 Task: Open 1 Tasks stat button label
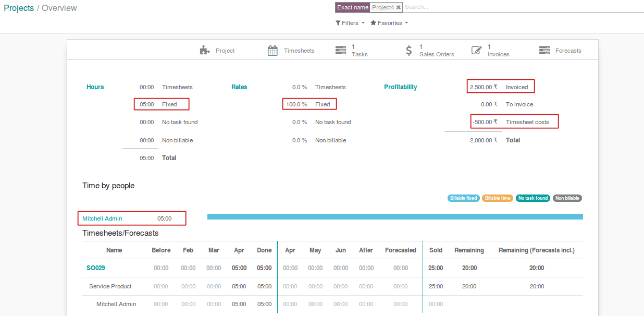pyautogui.click(x=360, y=51)
